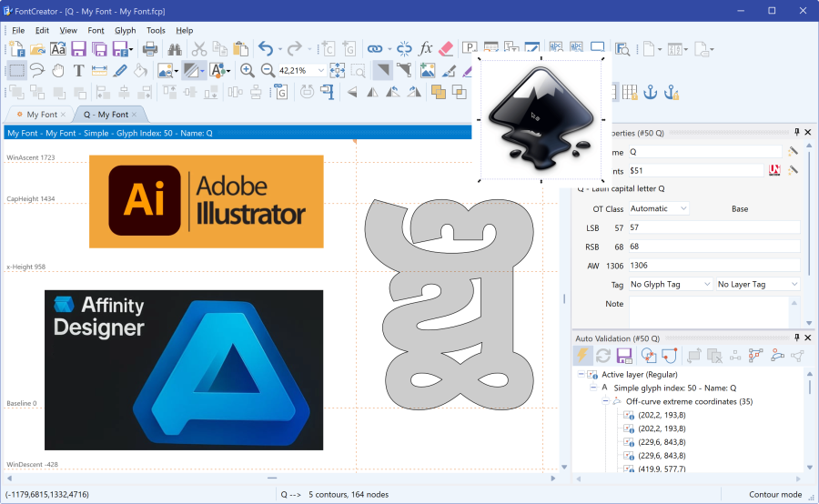Click the Adobe Illustrator image
Screen dimensions: 819x504
pyautogui.click(x=207, y=201)
